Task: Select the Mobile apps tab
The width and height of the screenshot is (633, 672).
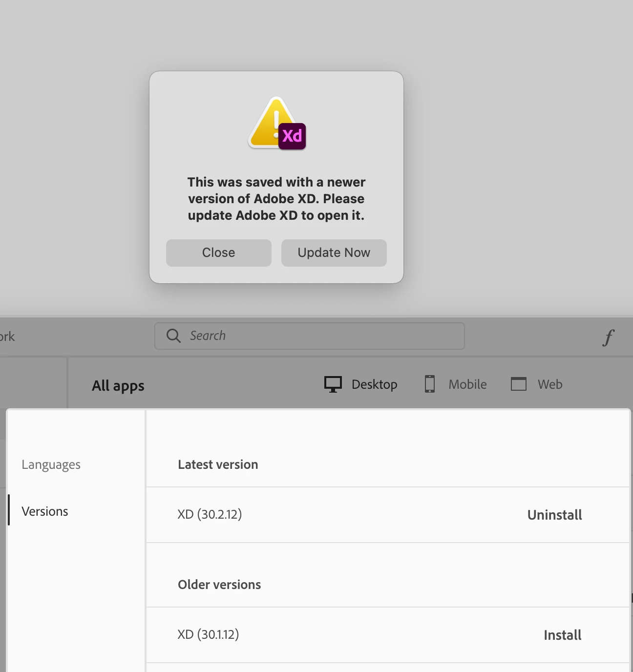Action: click(x=455, y=384)
